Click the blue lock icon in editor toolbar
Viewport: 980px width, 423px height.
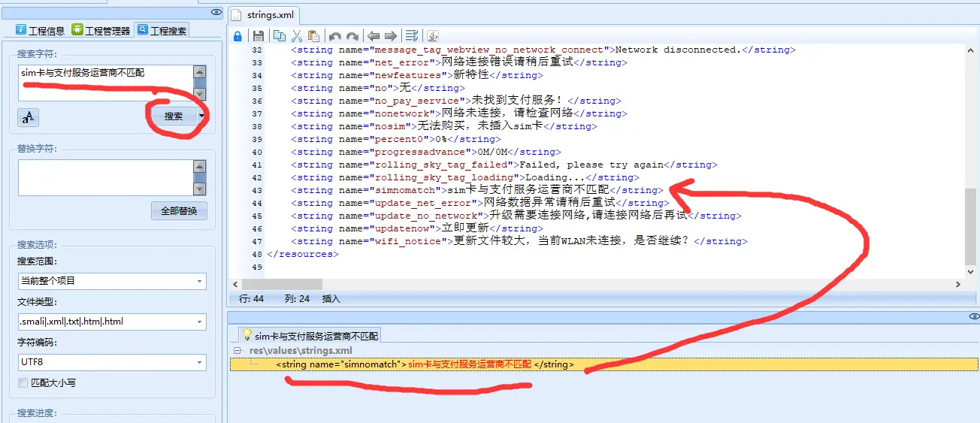point(238,35)
